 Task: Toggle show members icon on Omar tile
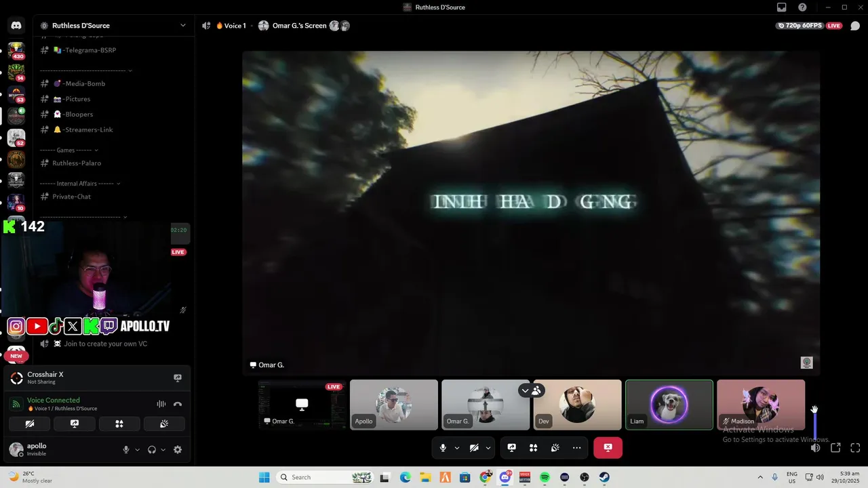click(x=536, y=390)
